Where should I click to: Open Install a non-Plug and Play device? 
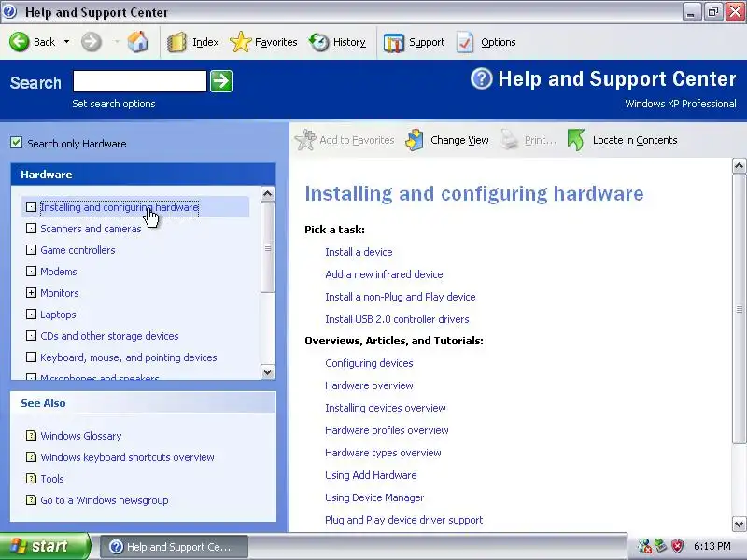pyautogui.click(x=401, y=297)
